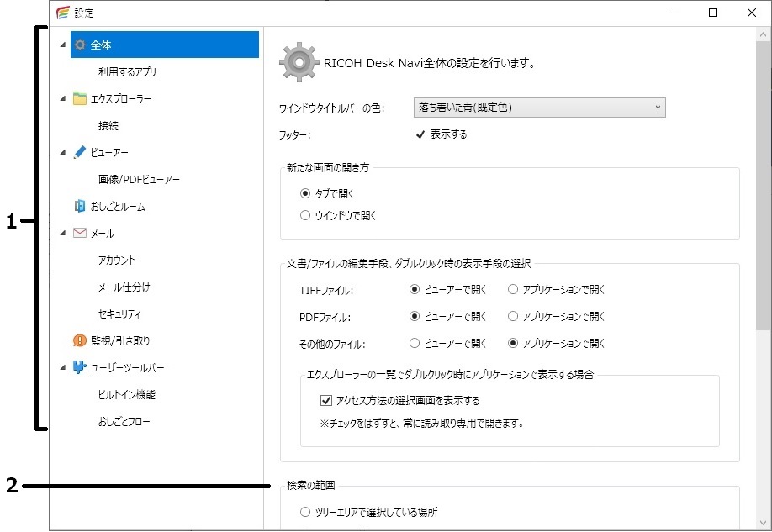Collapse the メール tree section
Image resolution: width=772 pixels, height=532 pixels.
click(x=61, y=233)
